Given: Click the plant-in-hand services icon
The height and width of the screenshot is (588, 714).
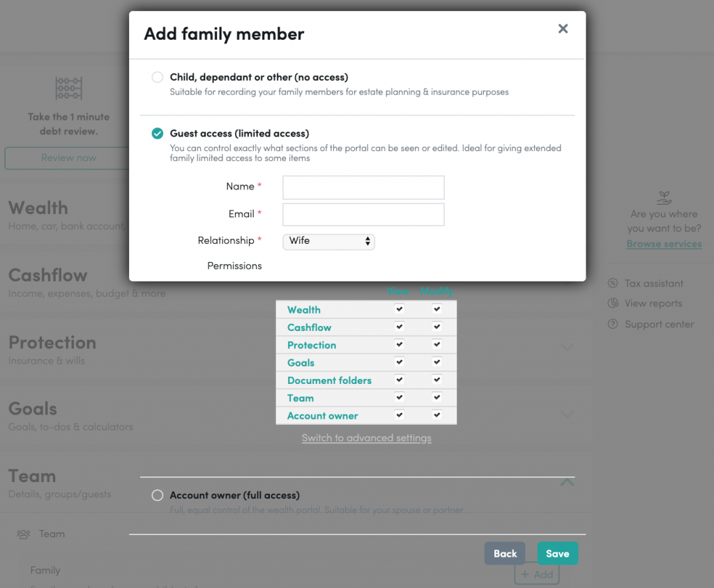Looking at the screenshot, I should 664,198.
